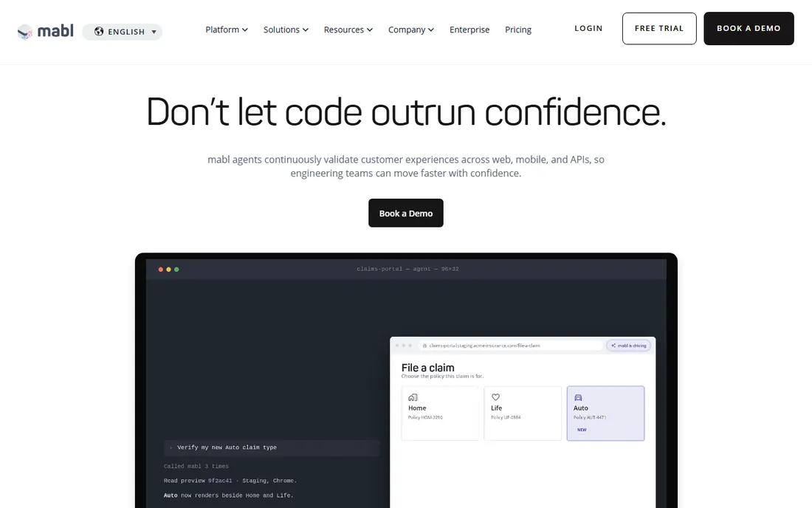The width and height of the screenshot is (812, 508).
Task: Click the "Called mabl 3 times" line
Action: click(196, 466)
